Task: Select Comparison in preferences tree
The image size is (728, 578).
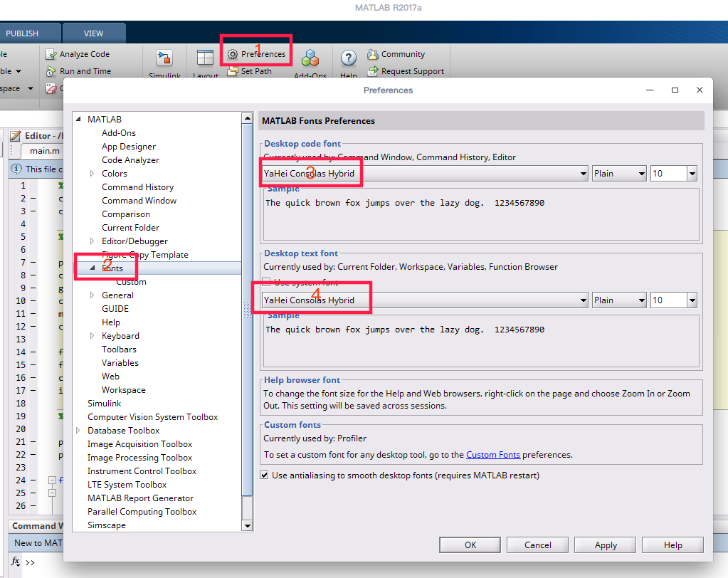Action: tap(126, 214)
